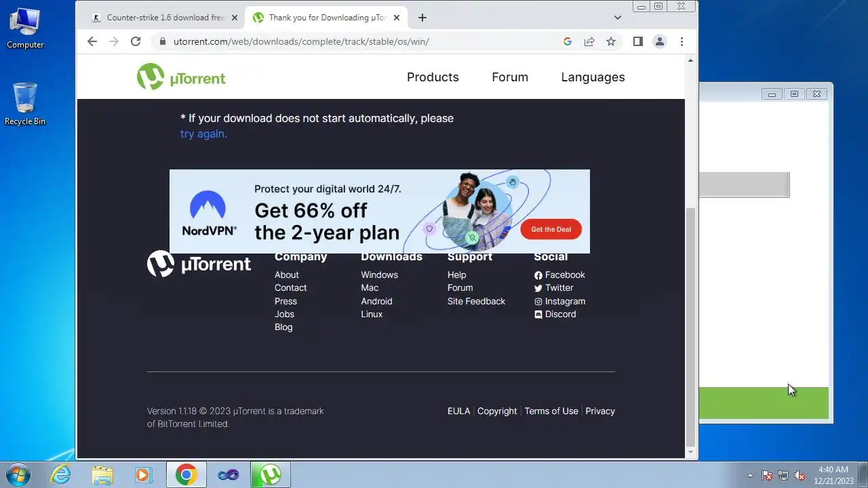
Task: Click the try again link
Action: 203,134
